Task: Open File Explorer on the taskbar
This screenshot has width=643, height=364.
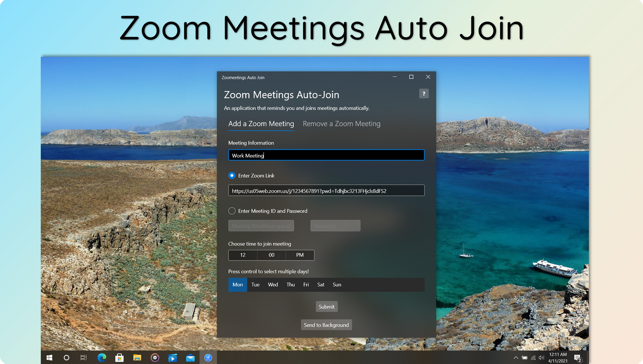Action: point(137,357)
